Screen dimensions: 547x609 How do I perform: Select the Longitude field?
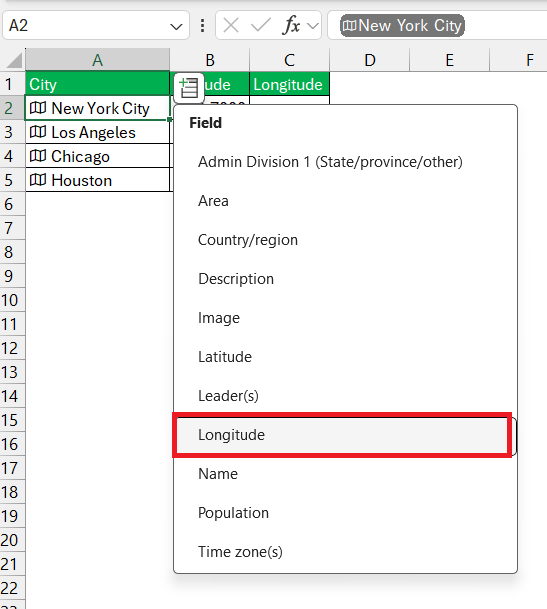(x=345, y=435)
